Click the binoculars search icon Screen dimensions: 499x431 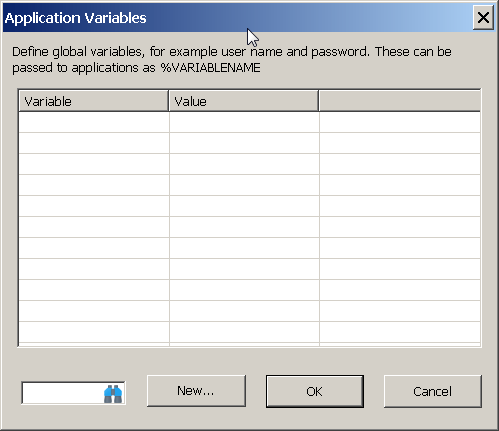coord(113,393)
